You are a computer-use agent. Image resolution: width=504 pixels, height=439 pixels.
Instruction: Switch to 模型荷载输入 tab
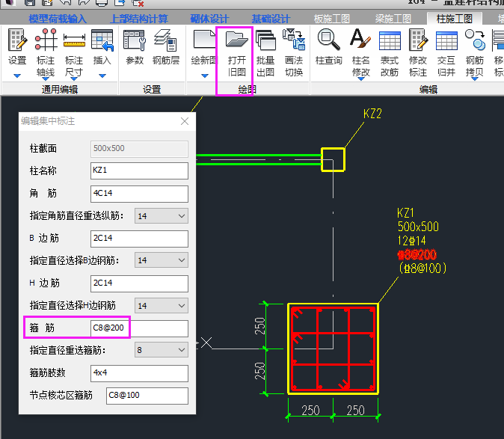[x=58, y=19]
